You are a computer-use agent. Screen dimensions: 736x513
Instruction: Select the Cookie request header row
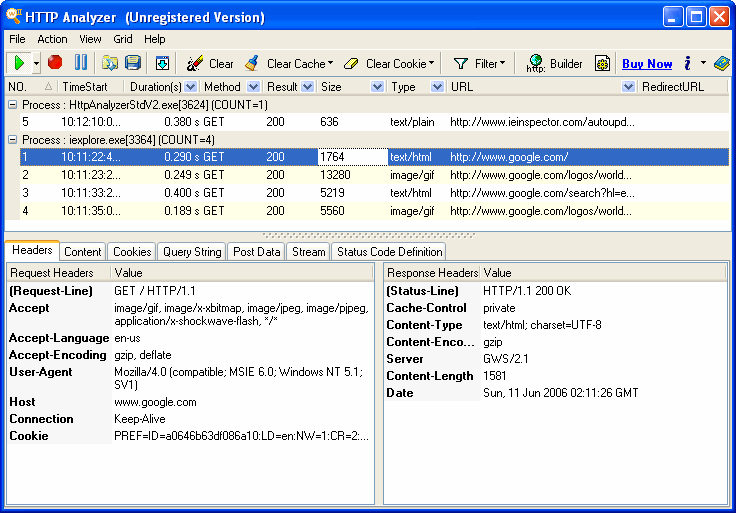191,436
